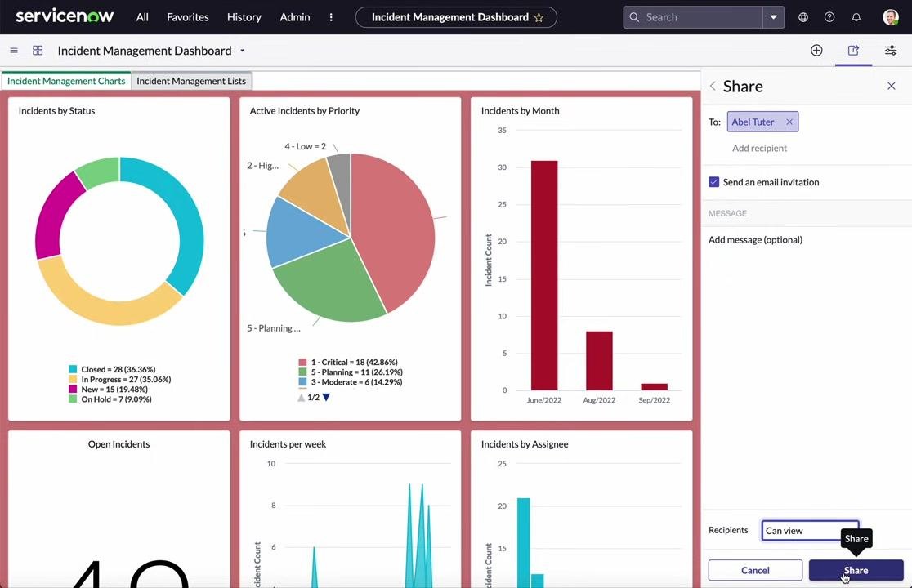This screenshot has height=588, width=912.
Task: Click the Sep/2022 bar
Action: coord(655,387)
